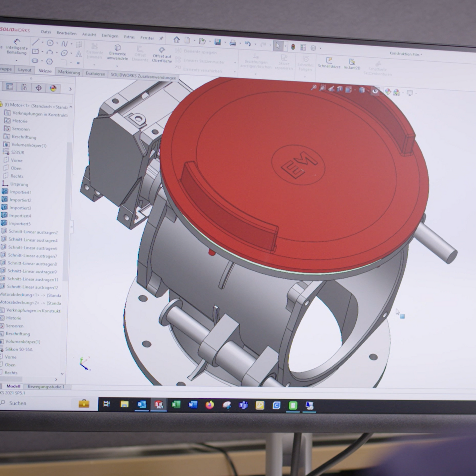Viewport: 476px width, 476px height.
Task: Open the Einfügen menu
Action: (x=110, y=36)
